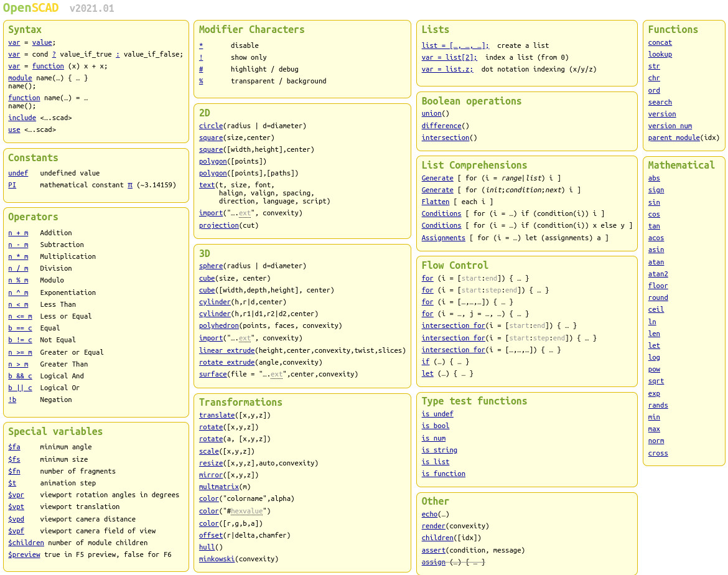Open the 'var = list.z;' dot notation link
The height and width of the screenshot is (575, 728).
[x=447, y=69]
